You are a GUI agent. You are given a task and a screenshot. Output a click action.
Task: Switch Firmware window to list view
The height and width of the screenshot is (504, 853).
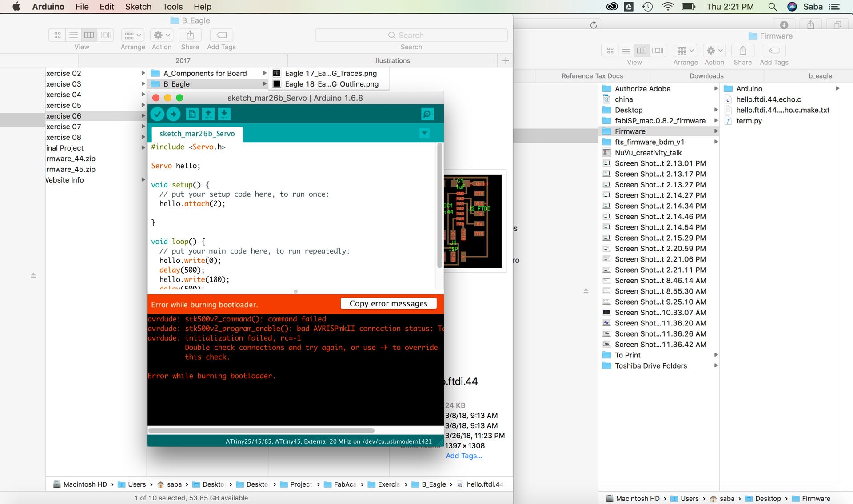(x=626, y=51)
